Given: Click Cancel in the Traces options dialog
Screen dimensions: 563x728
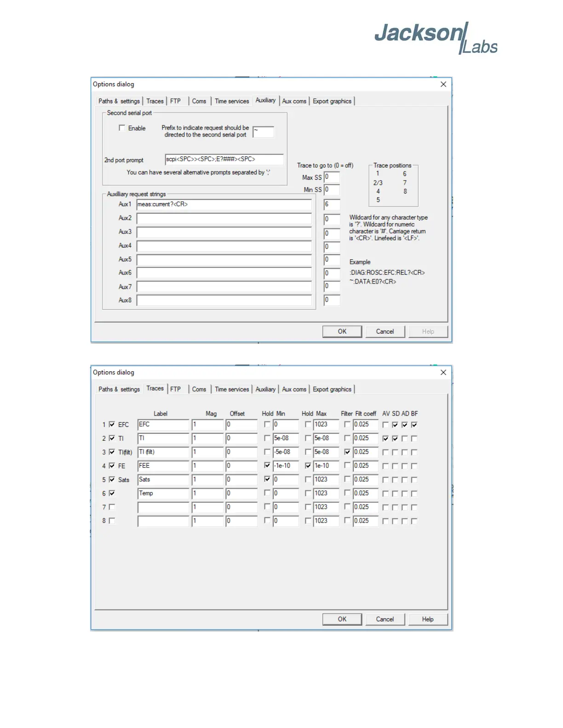Looking at the screenshot, I should coord(385,619).
